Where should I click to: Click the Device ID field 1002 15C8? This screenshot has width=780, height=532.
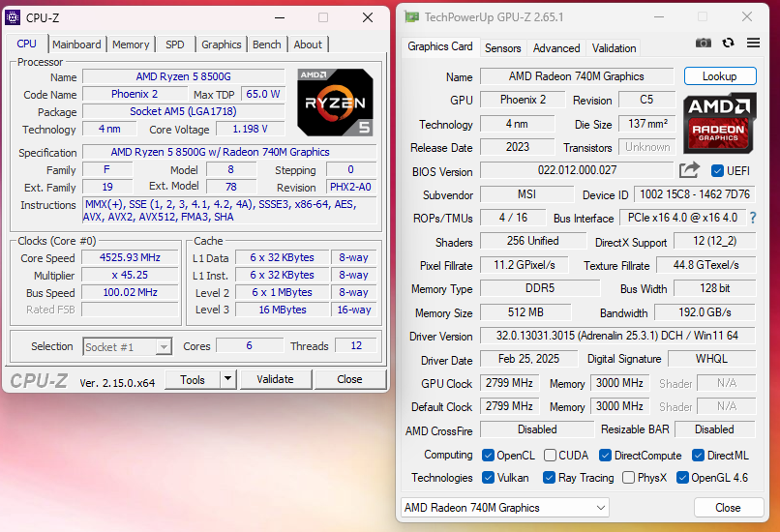(x=695, y=194)
